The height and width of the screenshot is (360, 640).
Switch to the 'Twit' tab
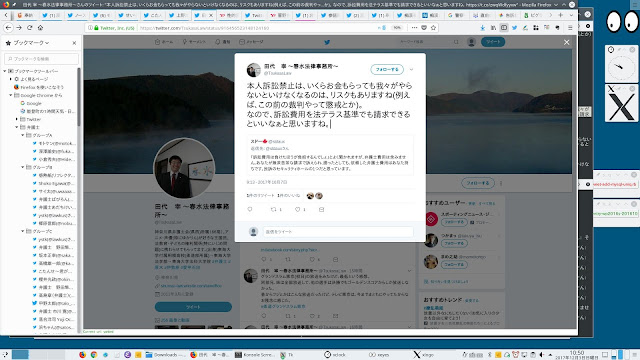tap(254, 15)
